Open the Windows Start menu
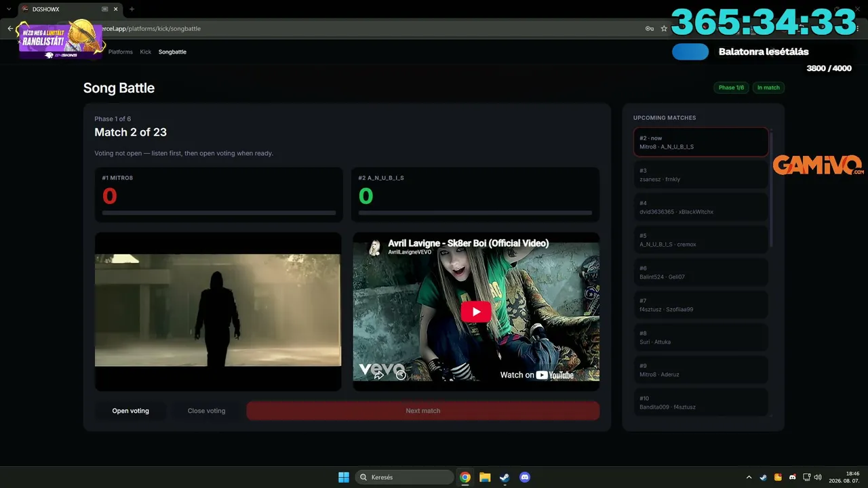The height and width of the screenshot is (488, 868). tap(344, 477)
